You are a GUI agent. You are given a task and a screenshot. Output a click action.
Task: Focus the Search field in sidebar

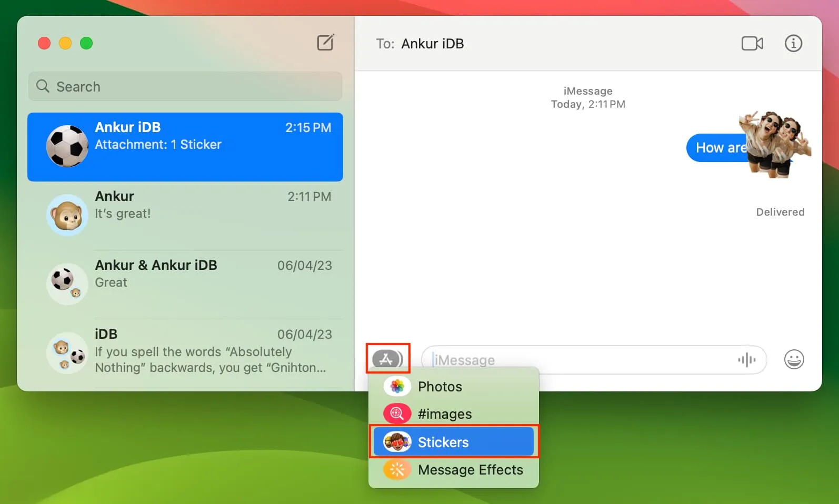(x=185, y=86)
